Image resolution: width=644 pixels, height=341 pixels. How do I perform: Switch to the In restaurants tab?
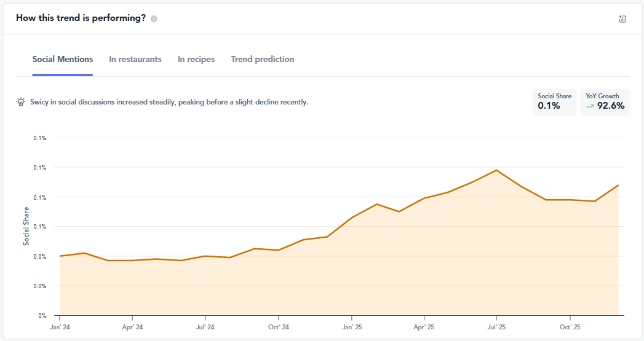135,60
